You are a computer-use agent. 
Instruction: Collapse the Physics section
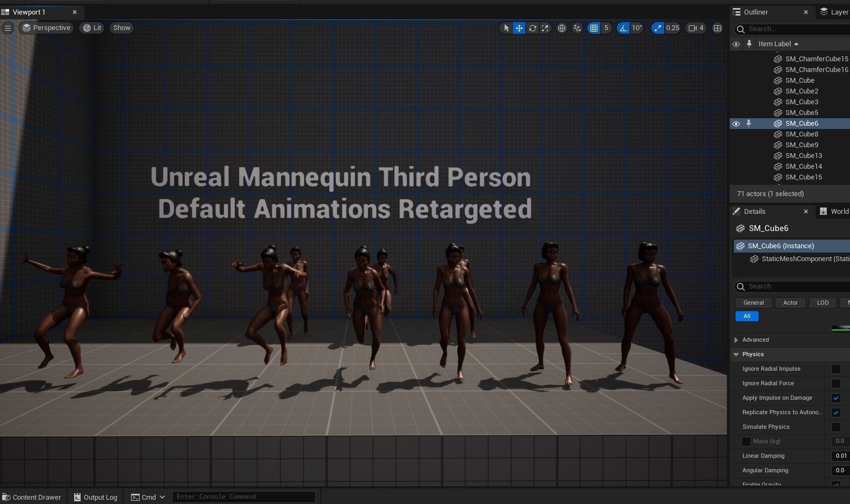click(737, 354)
